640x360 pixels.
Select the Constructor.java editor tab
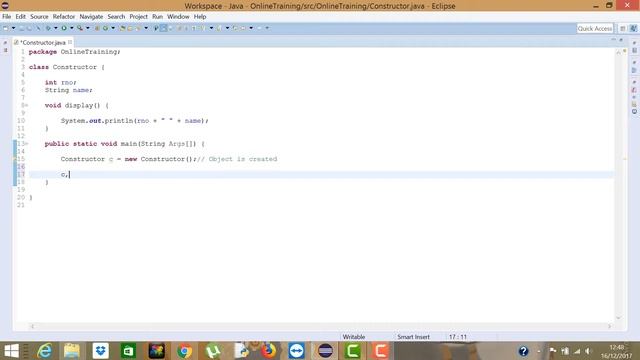tap(43, 42)
